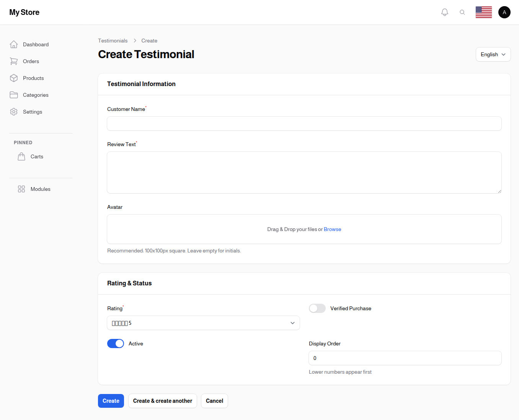Click the search magnifier icon

(x=462, y=12)
